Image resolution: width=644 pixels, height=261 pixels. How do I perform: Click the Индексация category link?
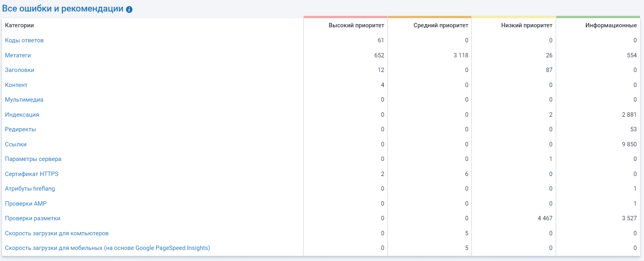tap(22, 115)
